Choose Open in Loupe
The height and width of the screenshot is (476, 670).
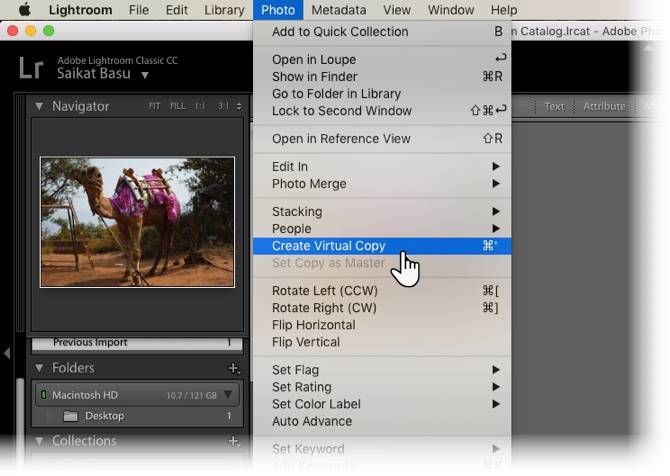click(x=382, y=59)
